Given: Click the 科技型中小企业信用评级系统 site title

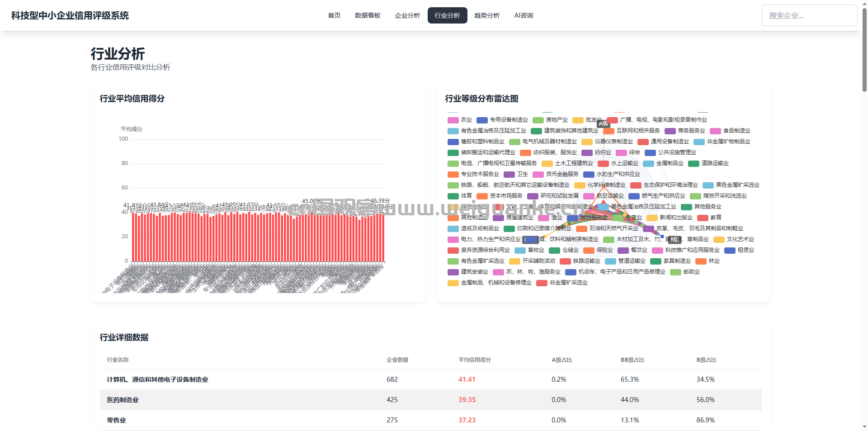Looking at the screenshot, I should click(x=70, y=15).
